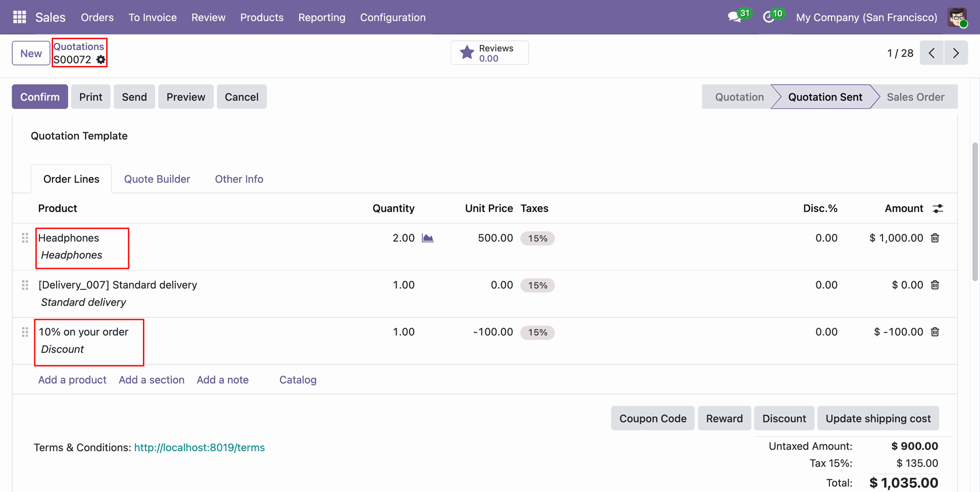Open the terms and conditions URL

[200, 448]
